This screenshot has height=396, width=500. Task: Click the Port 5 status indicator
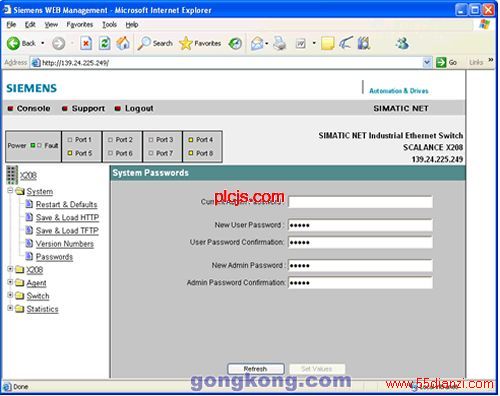(70, 153)
